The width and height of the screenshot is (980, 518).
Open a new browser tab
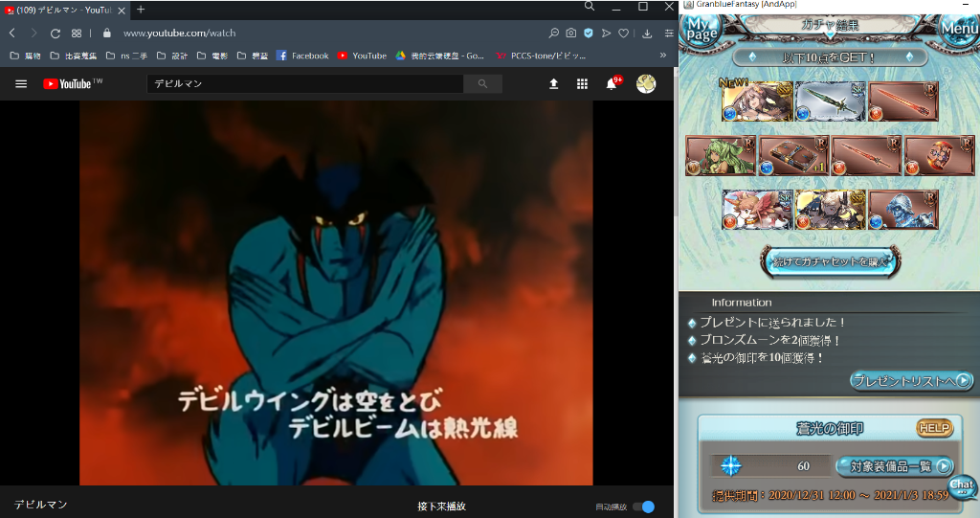[x=141, y=10]
